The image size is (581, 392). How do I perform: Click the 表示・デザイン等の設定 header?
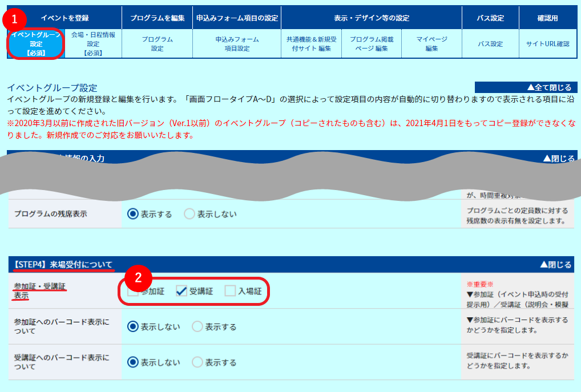pyautogui.click(x=372, y=18)
